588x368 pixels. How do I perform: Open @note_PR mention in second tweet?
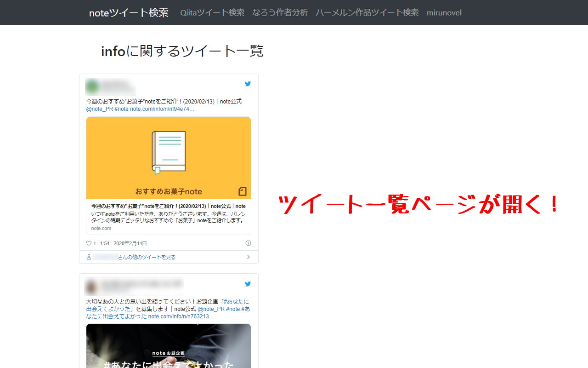coord(211,309)
